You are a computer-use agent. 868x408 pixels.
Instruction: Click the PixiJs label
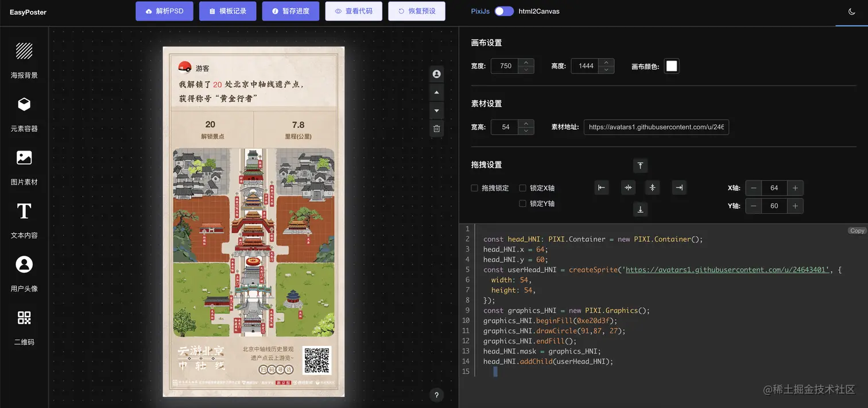(x=480, y=11)
